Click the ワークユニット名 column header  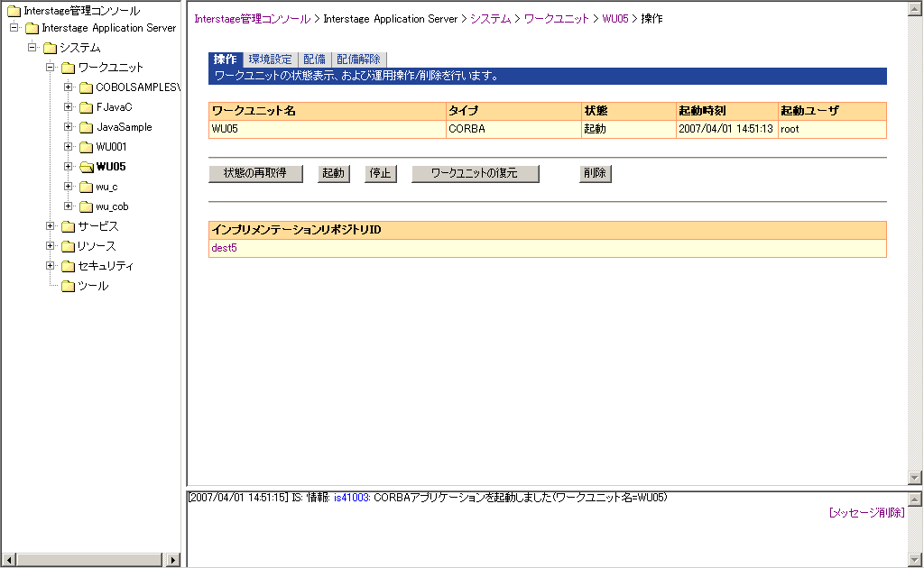(327, 111)
